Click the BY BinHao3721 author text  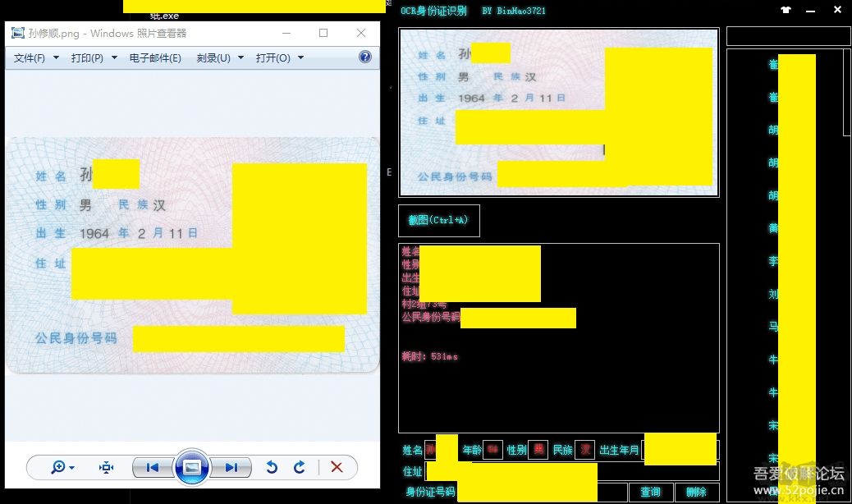514,11
